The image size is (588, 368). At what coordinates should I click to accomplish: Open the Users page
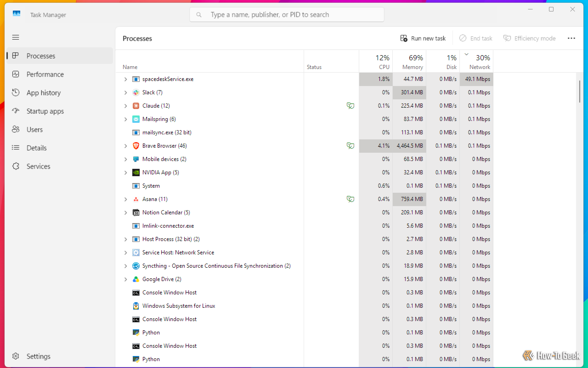click(x=60, y=129)
